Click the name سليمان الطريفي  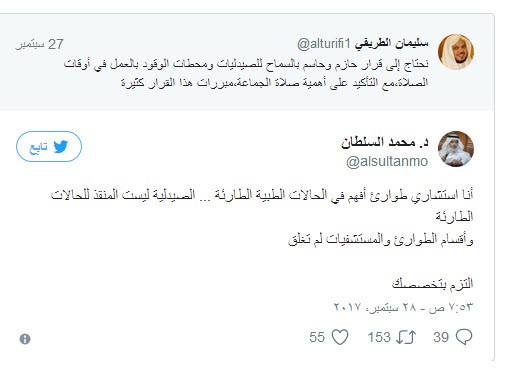point(391,44)
